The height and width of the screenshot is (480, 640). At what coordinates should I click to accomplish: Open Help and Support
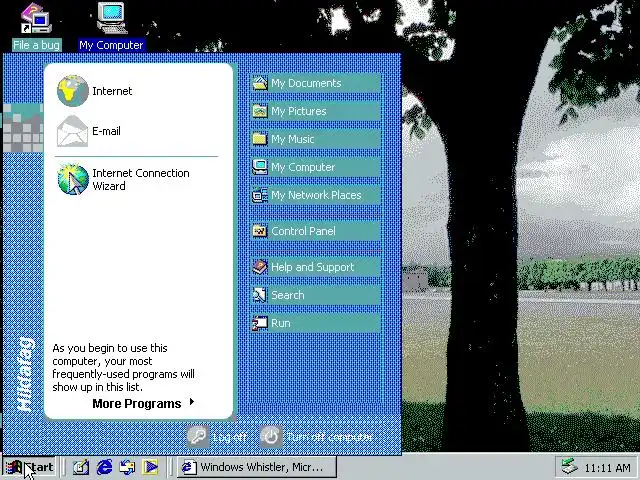pyautogui.click(x=316, y=267)
